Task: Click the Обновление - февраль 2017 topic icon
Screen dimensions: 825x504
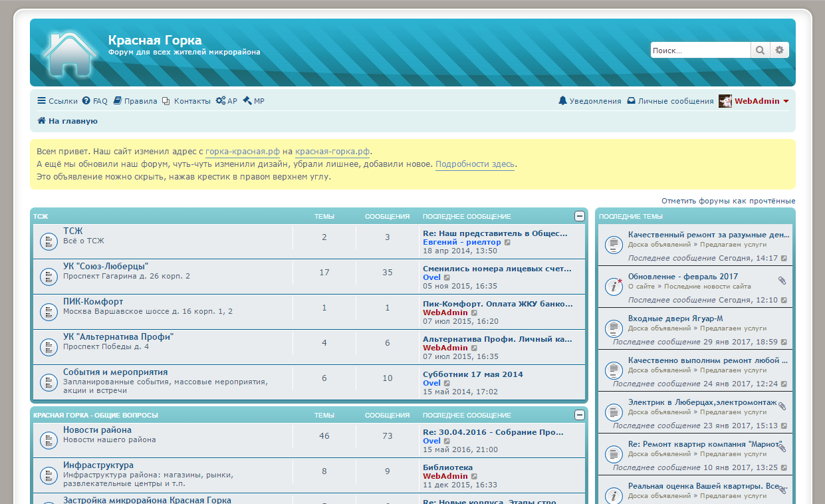Action: [x=614, y=286]
